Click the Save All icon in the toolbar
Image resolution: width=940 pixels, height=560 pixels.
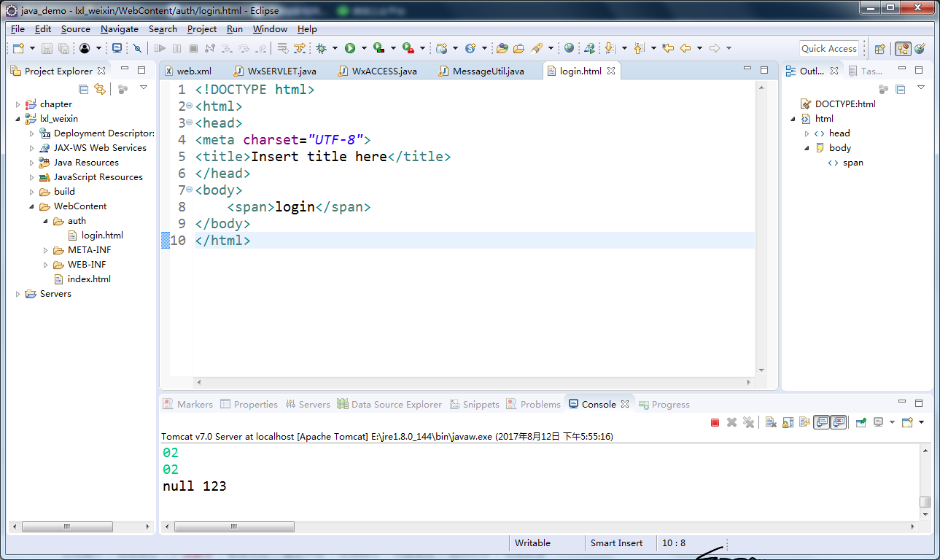pos(63,48)
